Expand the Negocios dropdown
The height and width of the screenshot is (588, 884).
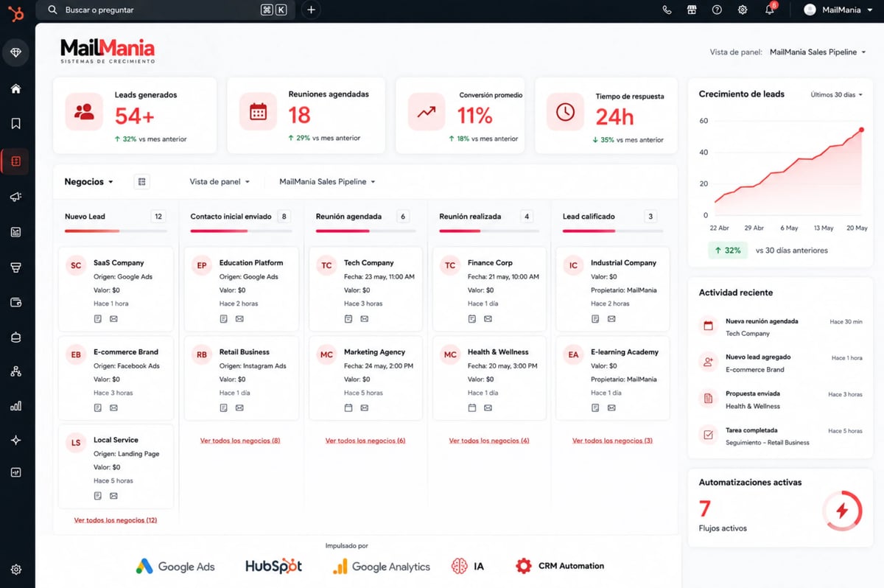click(x=88, y=181)
